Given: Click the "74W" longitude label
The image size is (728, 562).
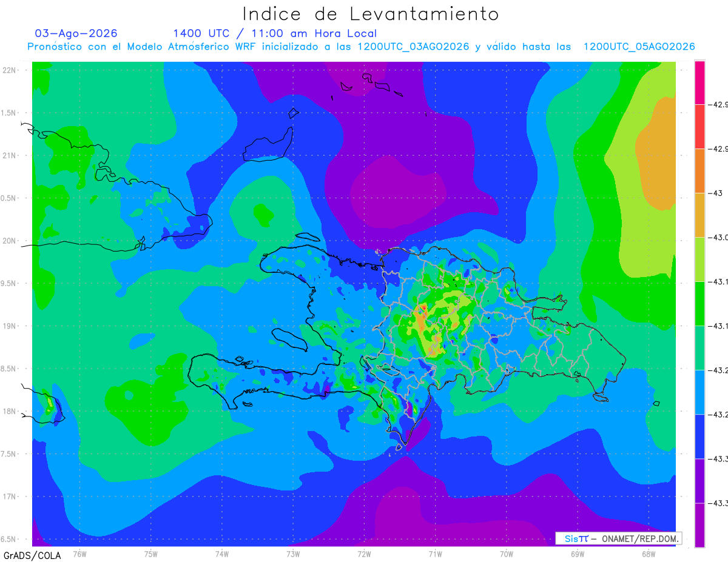Looking at the screenshot, I should pyautogui.click(x=222, y=554).
